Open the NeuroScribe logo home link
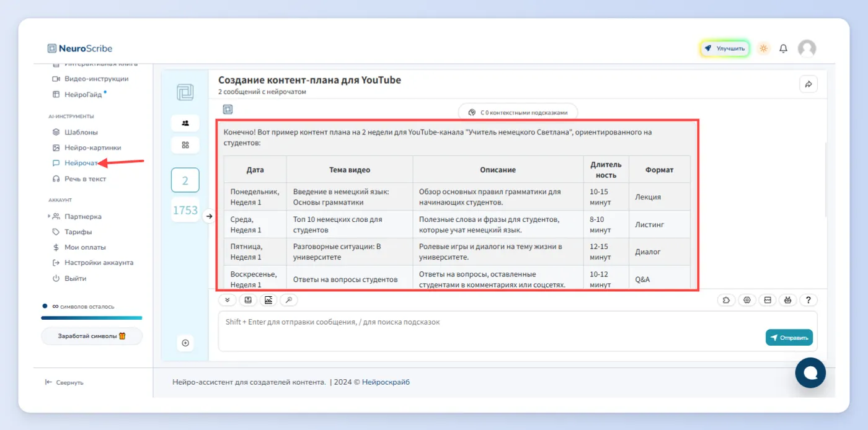868x430 pixels. (x=80, y=48)
